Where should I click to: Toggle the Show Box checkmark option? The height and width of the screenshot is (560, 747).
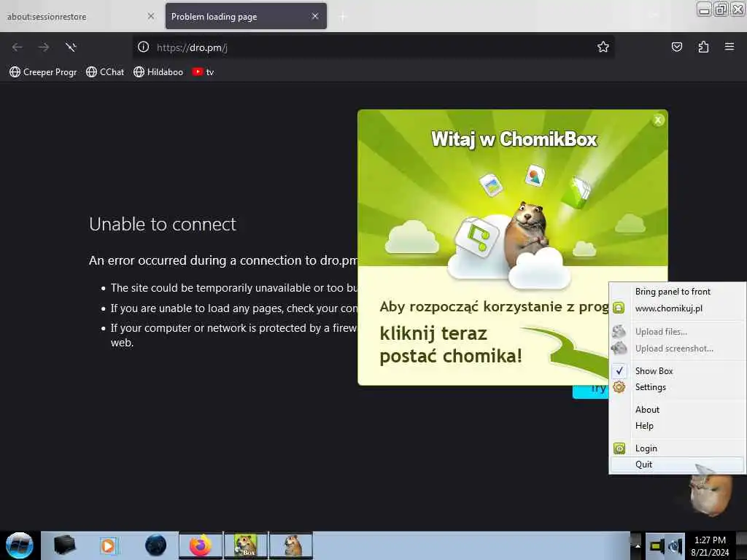click(677, 370)
